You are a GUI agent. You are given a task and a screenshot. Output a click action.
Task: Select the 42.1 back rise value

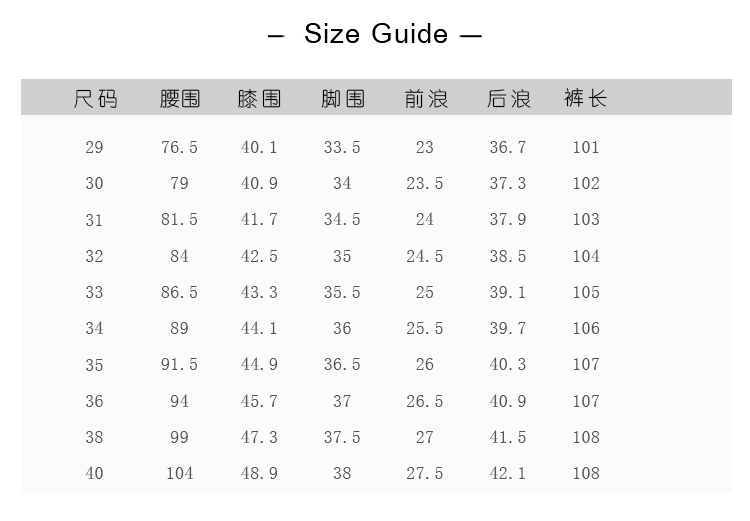[508, 474]
